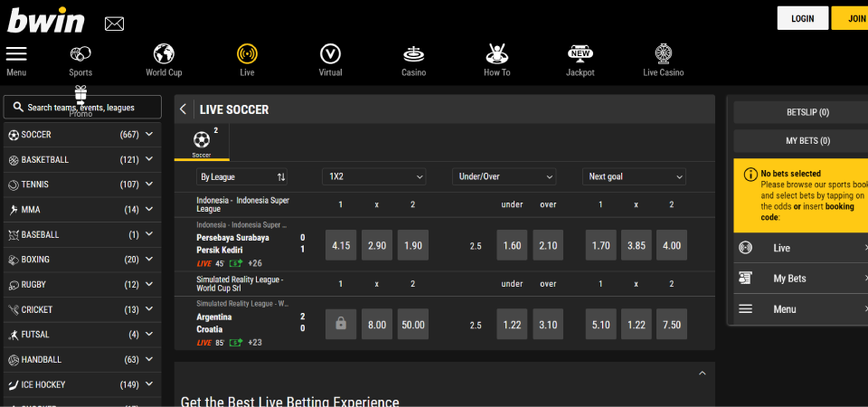Open the Under/Over market dropdown
Image resolution: width=868 pixels, height=407 pixels.
point(505,176)
